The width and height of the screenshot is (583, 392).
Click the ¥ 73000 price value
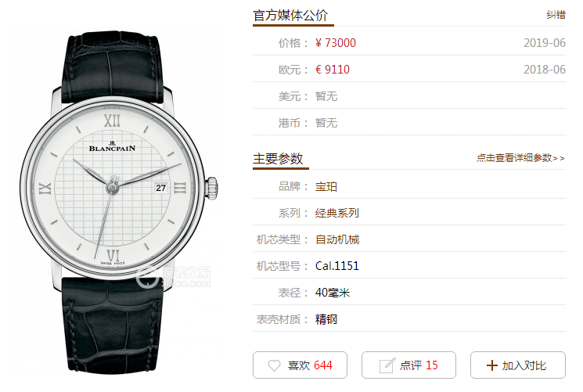(x=336, y=43)
